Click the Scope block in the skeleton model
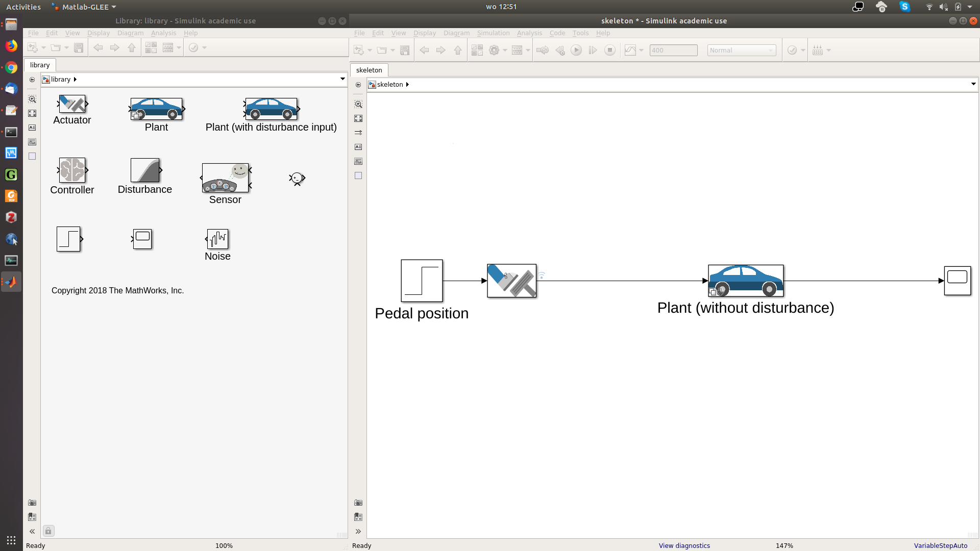 coord(958,281)
